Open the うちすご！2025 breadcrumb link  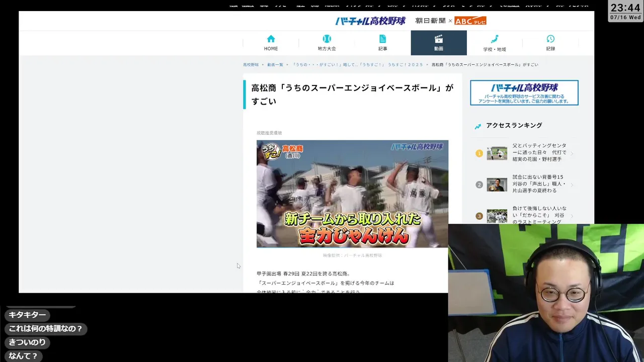[x=358, y=65]
